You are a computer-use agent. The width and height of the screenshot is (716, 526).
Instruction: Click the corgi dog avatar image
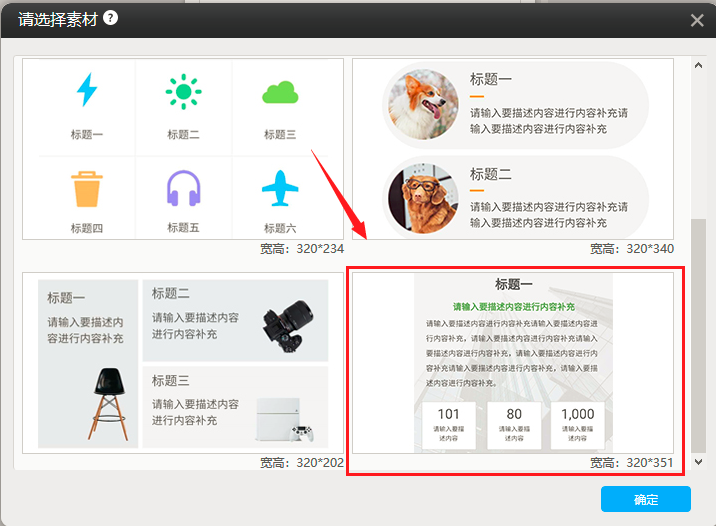tap(424, 104)
